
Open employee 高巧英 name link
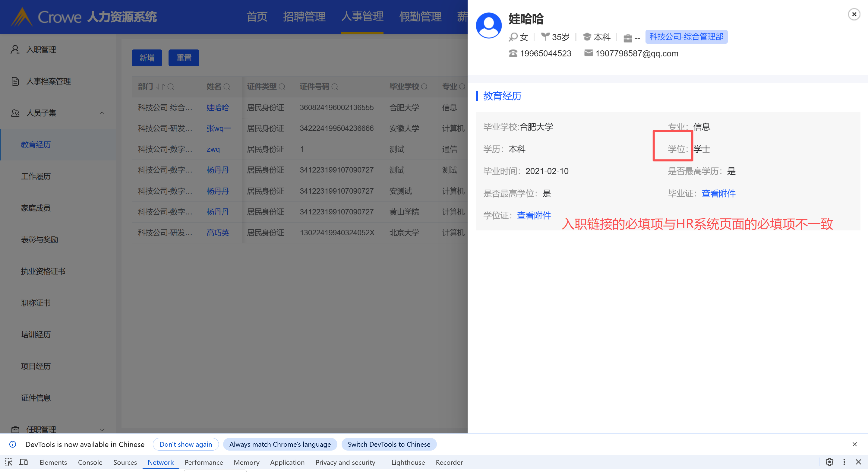218,233
